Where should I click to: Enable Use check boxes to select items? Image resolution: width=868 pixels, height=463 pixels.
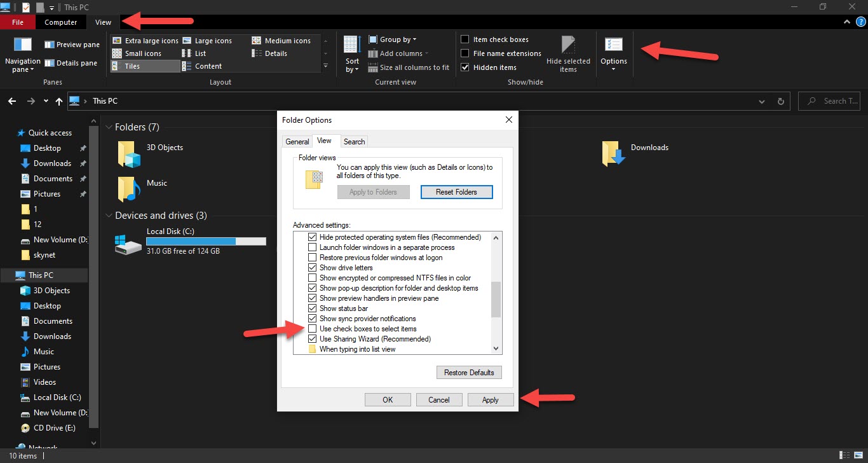tap(312, 329)
